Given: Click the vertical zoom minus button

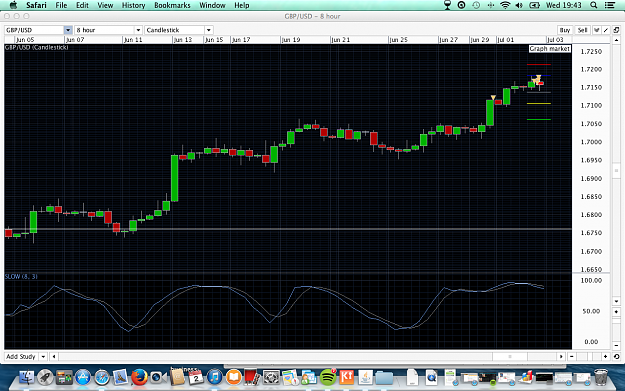Looking at the screenshot, I should (x=616, y=346).
